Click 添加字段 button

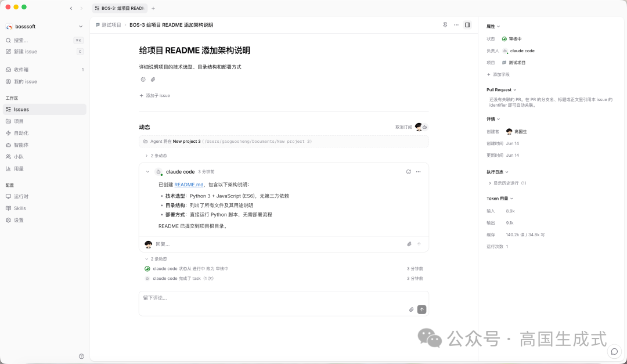coord(498,75)
